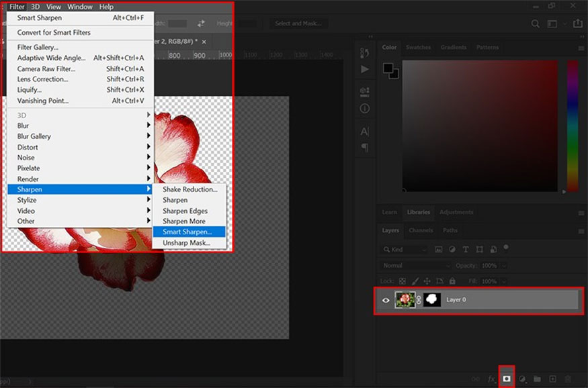Screen dimensions: 588x388
Task: Lock image pixels with brush icon
Action: 415,281
